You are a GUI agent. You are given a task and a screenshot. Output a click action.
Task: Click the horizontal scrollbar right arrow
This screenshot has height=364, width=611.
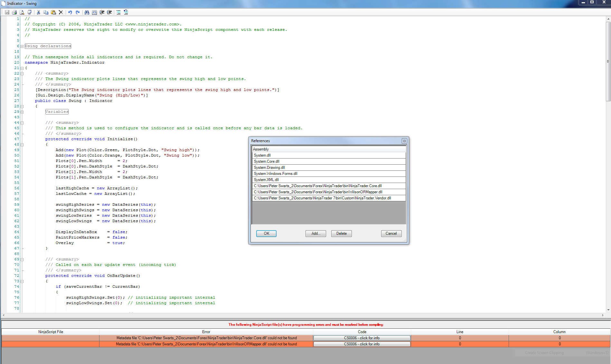point(603,315)
